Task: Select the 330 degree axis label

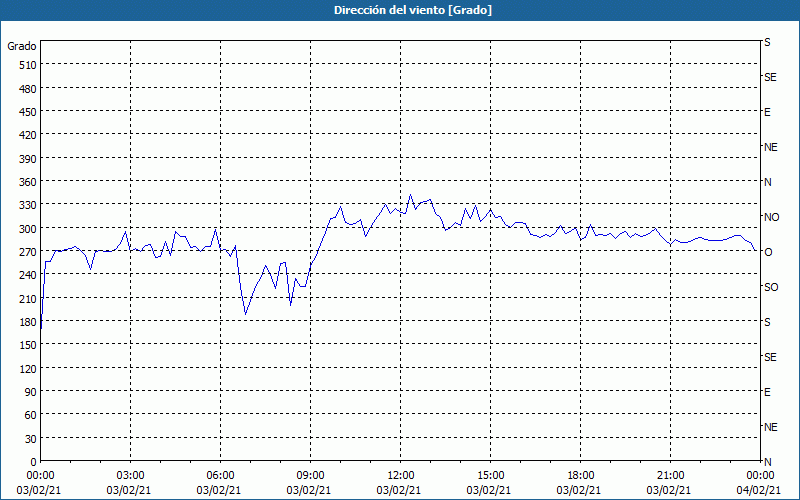Action: click(28, 205)
